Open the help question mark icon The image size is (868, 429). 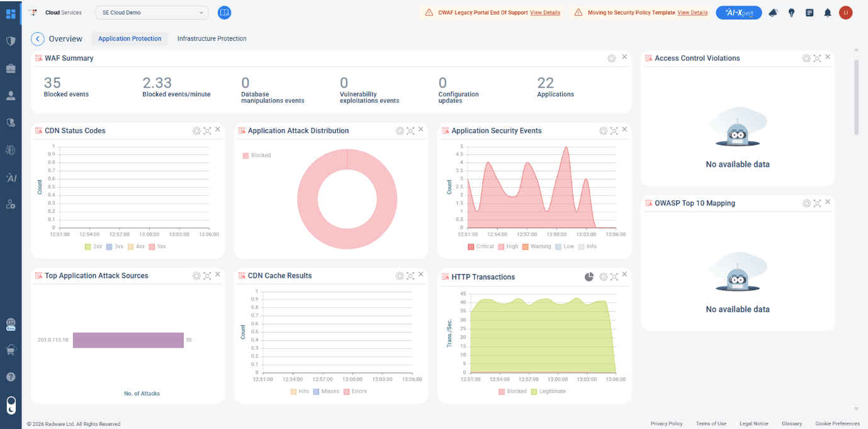pyautogui.click(x=11, y=377)
